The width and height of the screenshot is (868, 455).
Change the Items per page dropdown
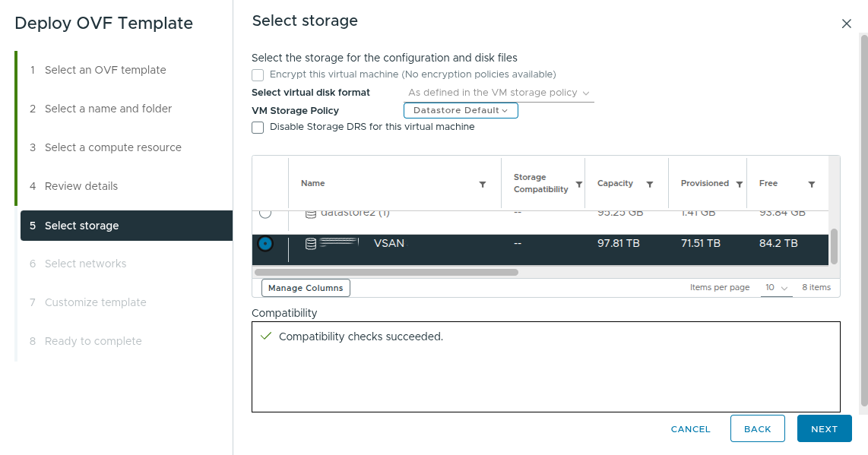[x=775, y=287]
